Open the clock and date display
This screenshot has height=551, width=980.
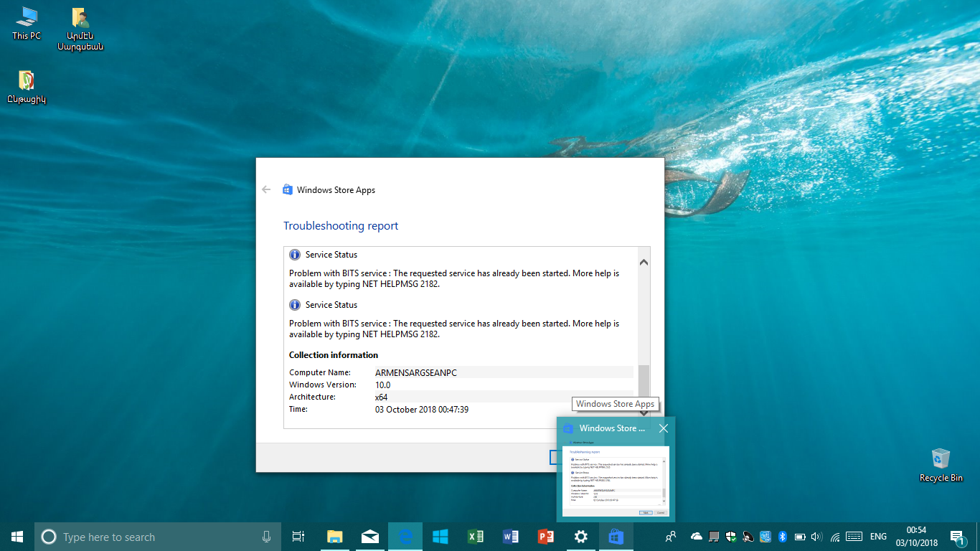916,537
